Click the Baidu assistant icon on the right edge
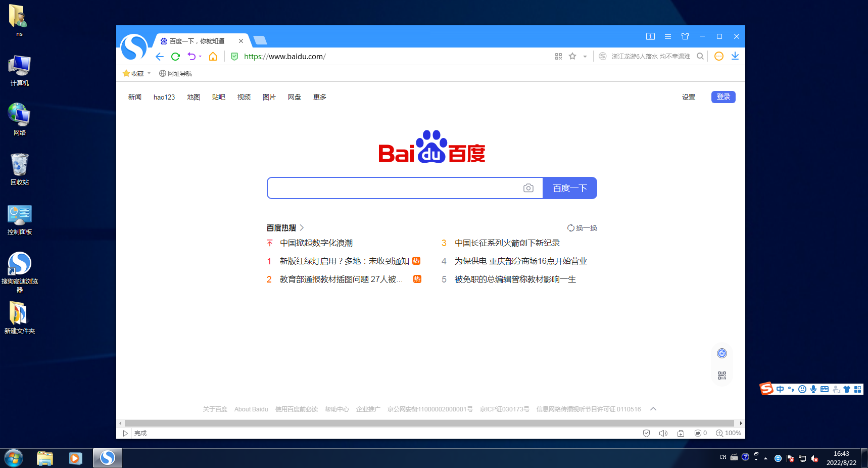 (722, 353)
